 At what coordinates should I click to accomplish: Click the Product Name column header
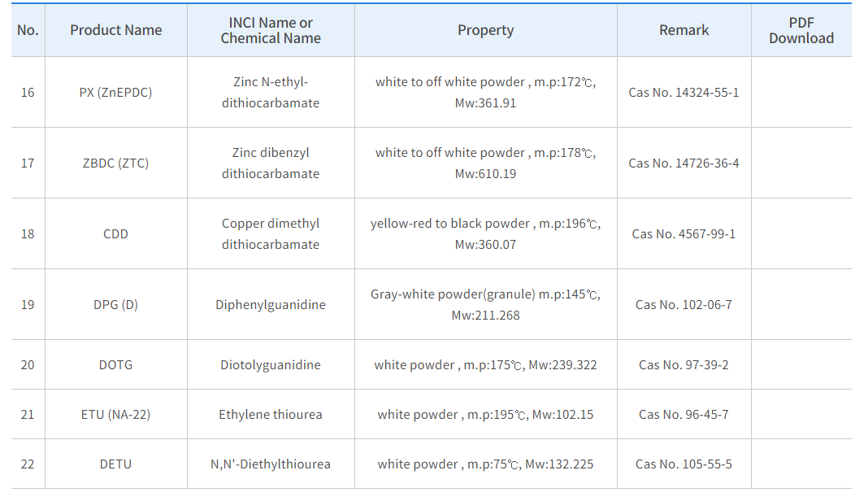(x=115, y=30)
